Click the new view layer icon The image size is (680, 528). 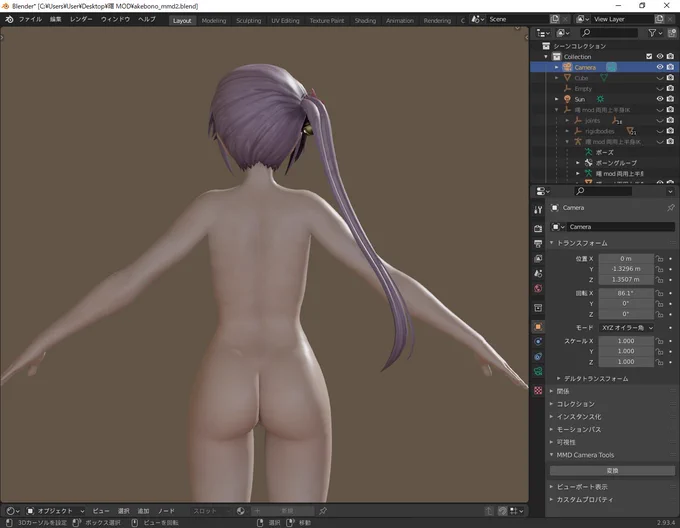[x=660, y=19]
